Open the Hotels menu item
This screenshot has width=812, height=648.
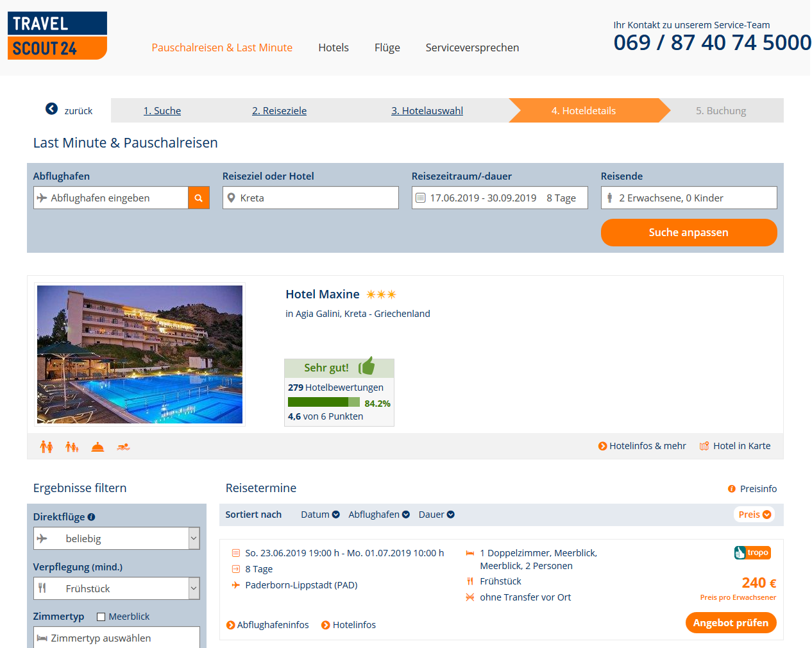(x=334, y=47)
